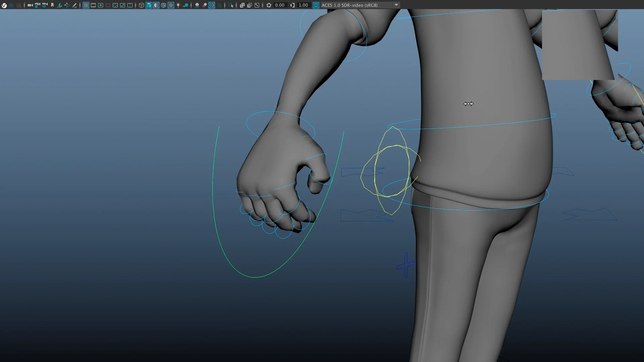Viewport: 644px width, 362px height.
Task: Show the gate mask
Action: 108,5
